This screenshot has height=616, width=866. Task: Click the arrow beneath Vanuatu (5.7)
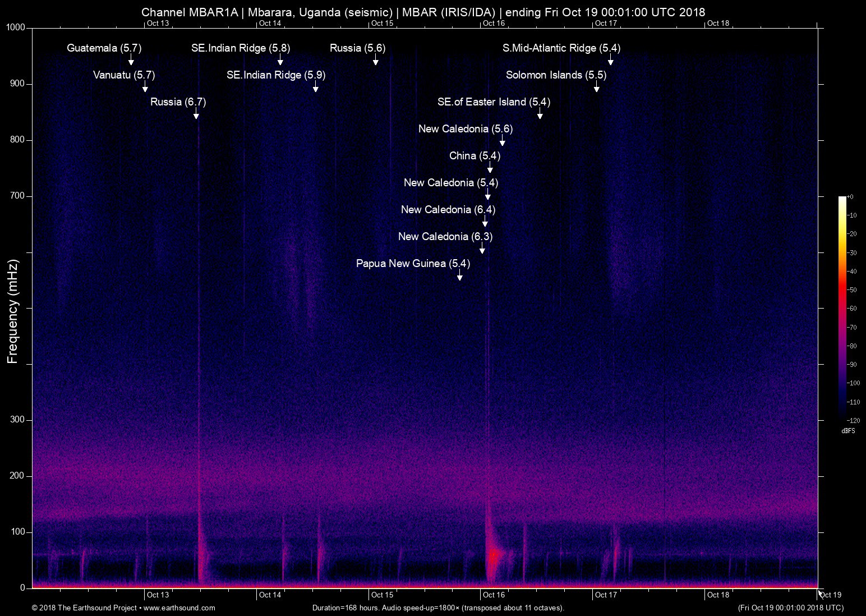(x=145, y=88)
